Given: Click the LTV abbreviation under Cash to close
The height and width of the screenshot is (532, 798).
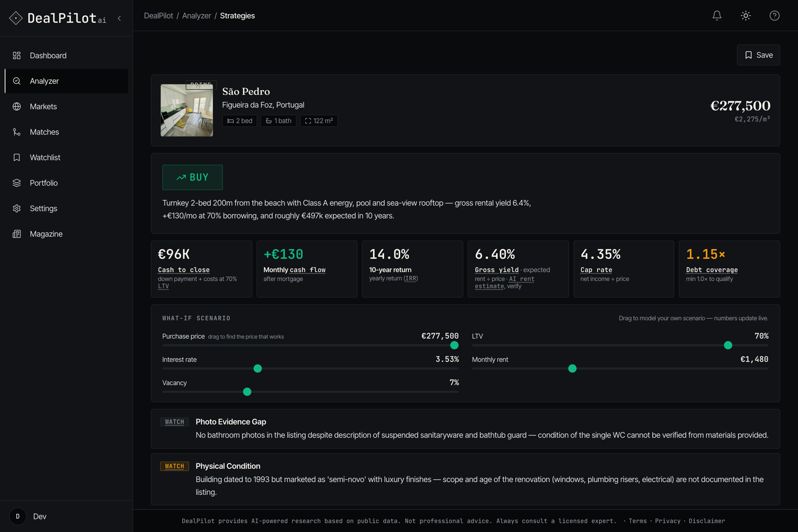Looking at the screenshot, I should coord(163,286).
